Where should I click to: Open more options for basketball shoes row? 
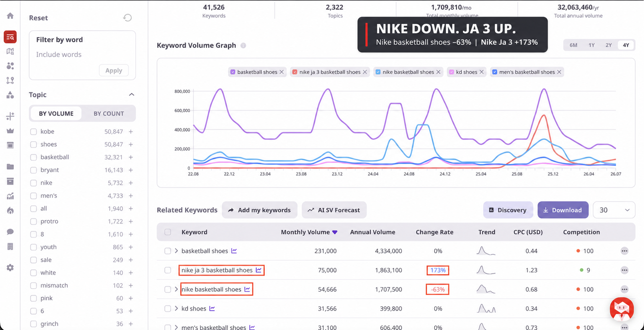[x=625, y=251]
